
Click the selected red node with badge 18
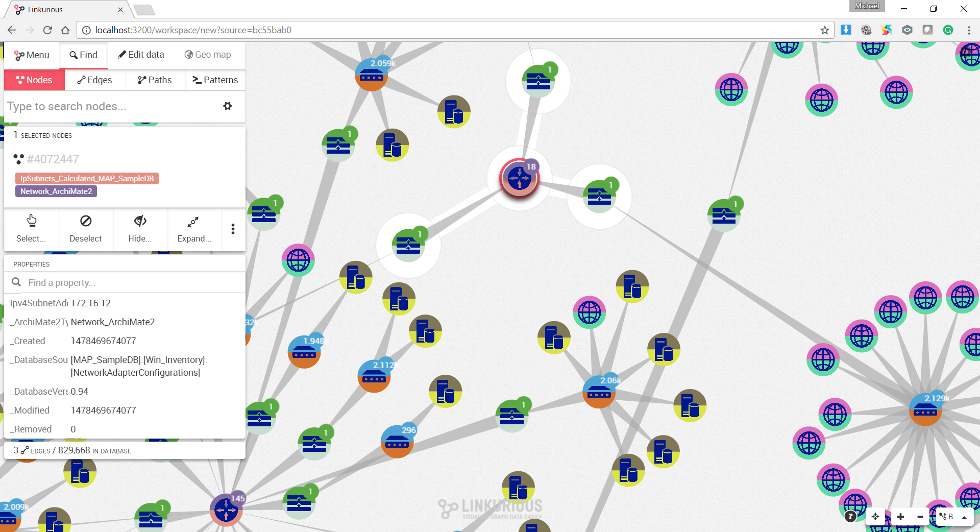519,178
